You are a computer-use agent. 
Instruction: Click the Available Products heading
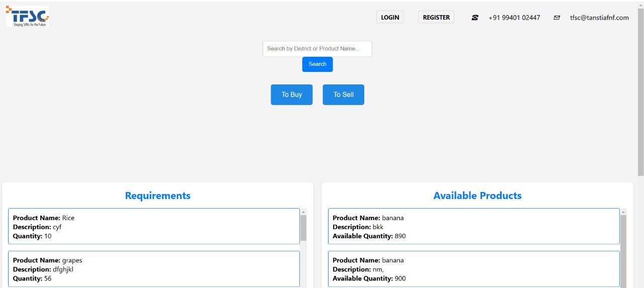(x=477, y=196)
